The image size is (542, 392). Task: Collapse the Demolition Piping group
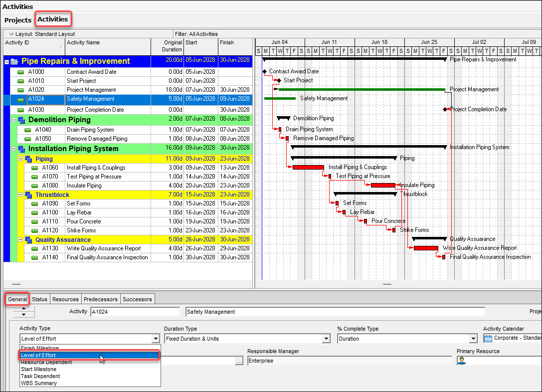click(x=14, y=120)
